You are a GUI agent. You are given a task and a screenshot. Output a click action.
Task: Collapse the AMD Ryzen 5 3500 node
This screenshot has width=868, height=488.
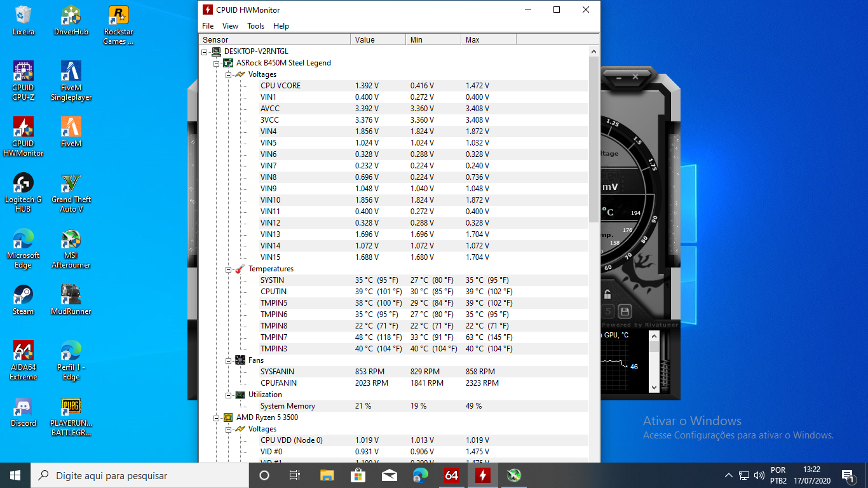coord(217,417)
